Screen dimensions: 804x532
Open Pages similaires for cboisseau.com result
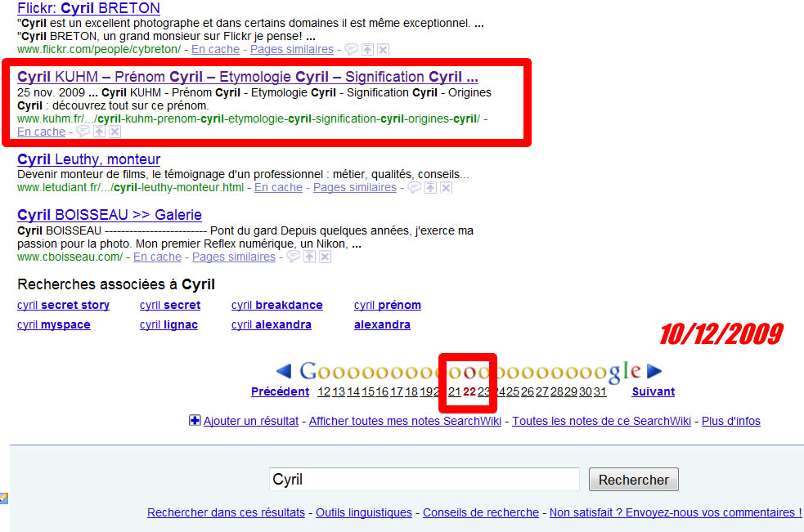(234, 257)
